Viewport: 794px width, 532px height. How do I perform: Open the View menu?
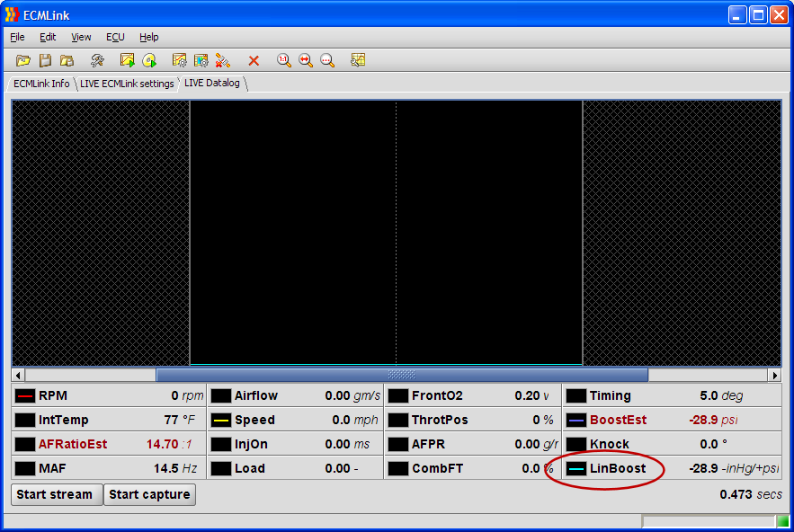click(x=81, y=37)
